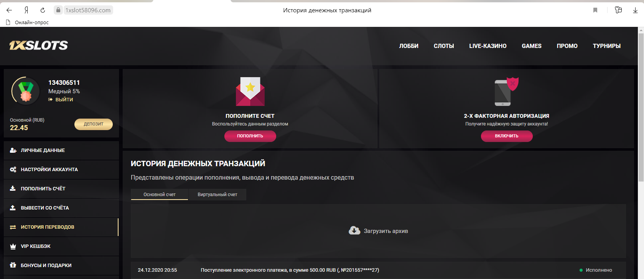Click the ВКЛЮЧИТЬ button
The width and height of the screenshot is (644, 279).
pos(507,136)
